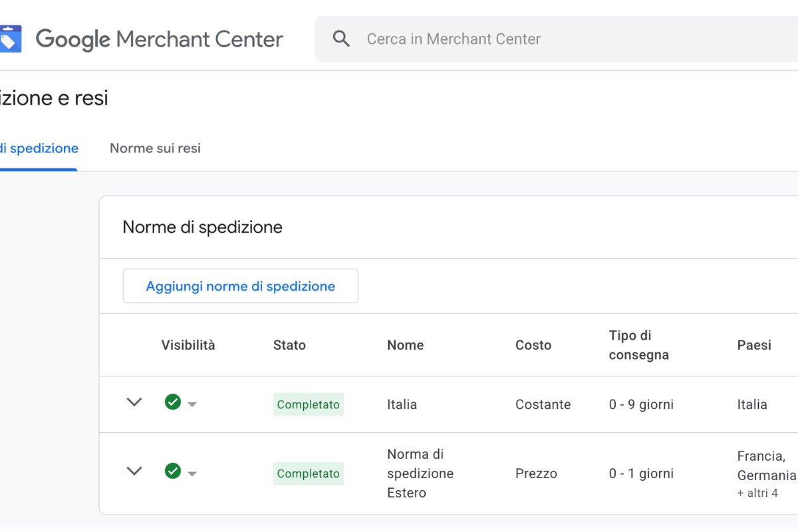Screen dimensions: 798x532
Task: Expand the Italia shipping row
Action: coord(134,402)
